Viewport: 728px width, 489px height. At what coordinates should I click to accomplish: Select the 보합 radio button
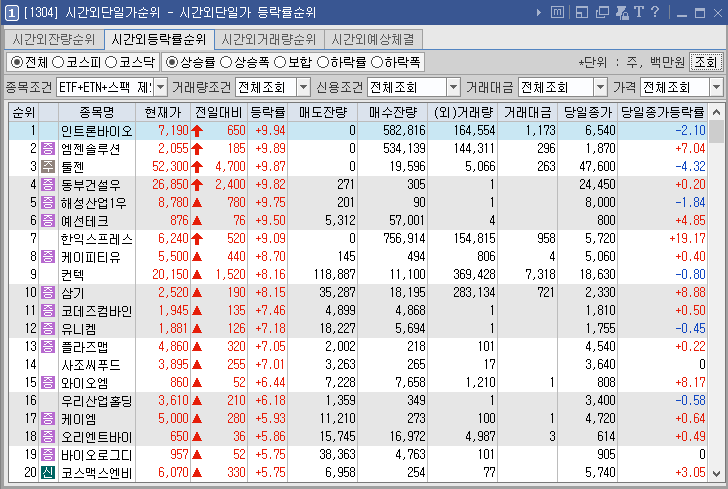tap(280, 62)
